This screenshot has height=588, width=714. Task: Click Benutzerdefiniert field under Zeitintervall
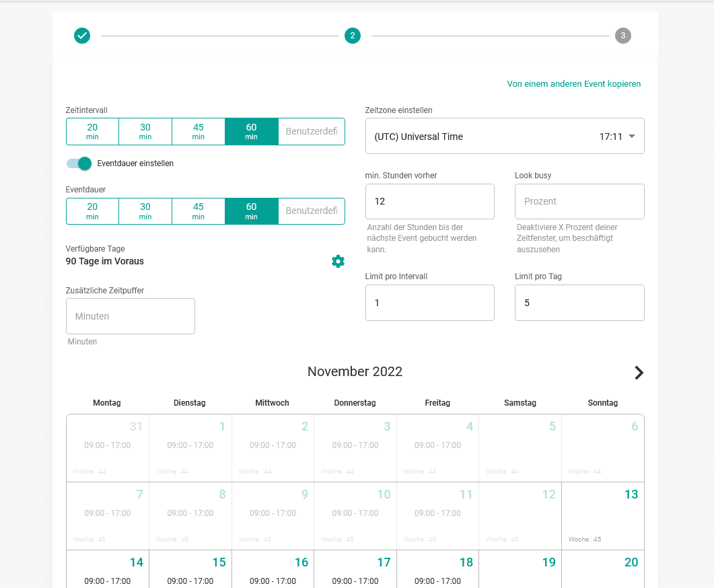[x=312, y=132]
